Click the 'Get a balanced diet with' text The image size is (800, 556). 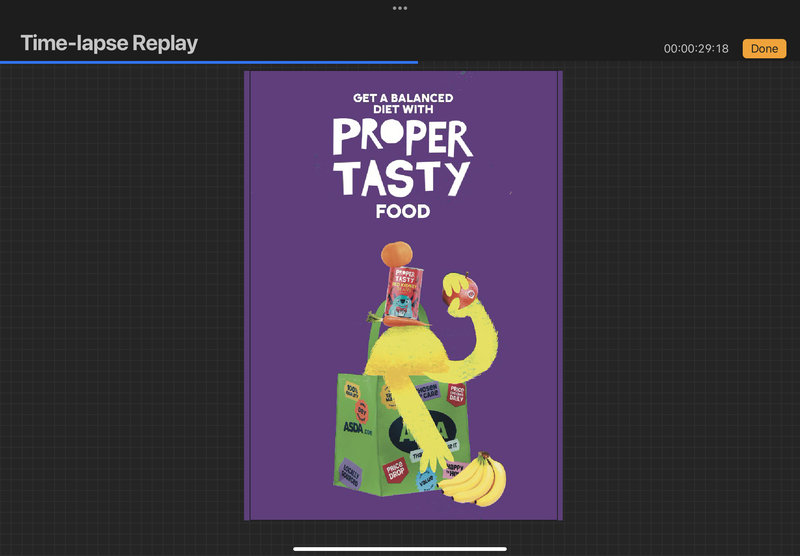click(x=403, y=105)
